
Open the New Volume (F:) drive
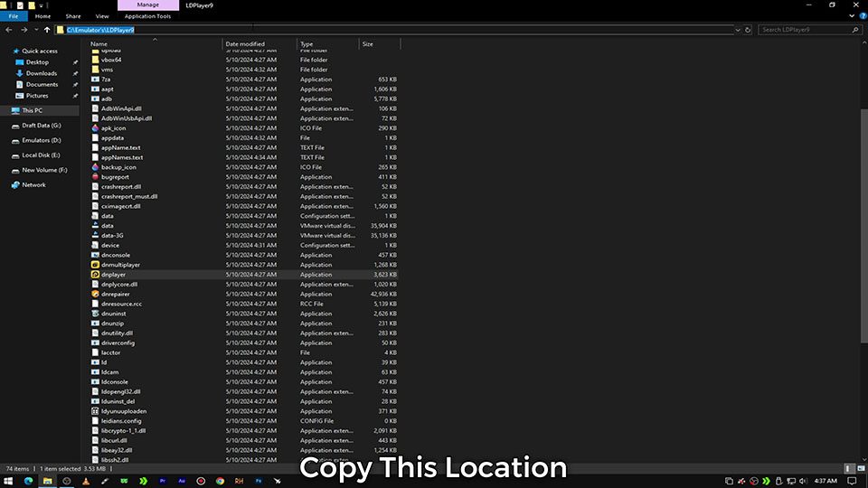click(44, 171)
